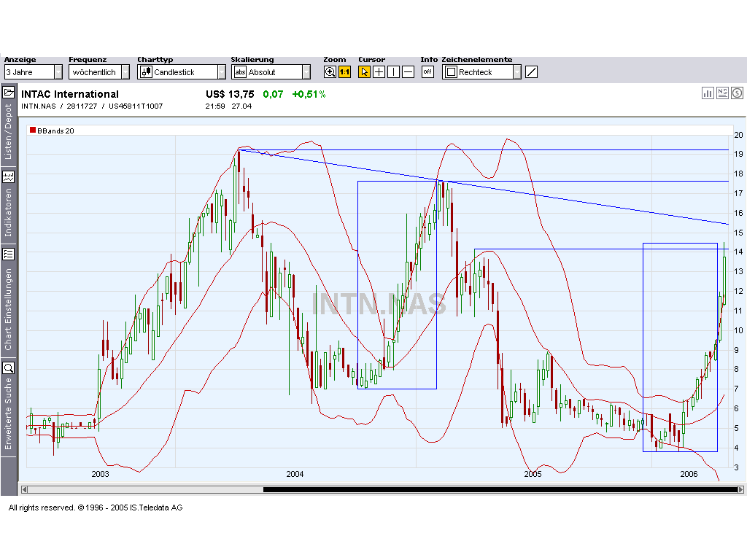
Task: Open the Indikatoren chart icon
Action: tap(8, 177)
